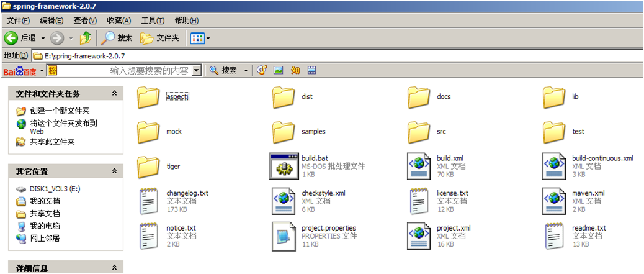Select the checkstyle.xml file icon
644x274 pixels.
pos(284,201)
